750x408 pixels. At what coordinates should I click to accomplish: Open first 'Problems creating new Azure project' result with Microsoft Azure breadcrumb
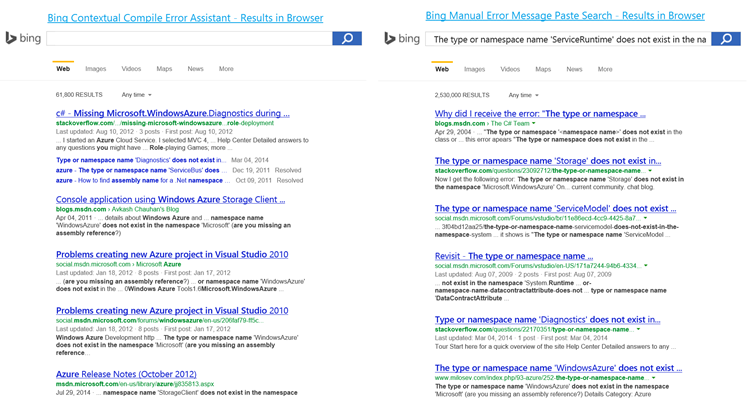point(172,254)
